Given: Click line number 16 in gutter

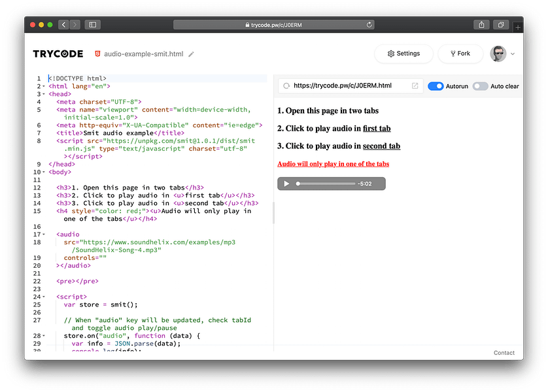Looking at the screenshot, I should click(x=37, y=227).
